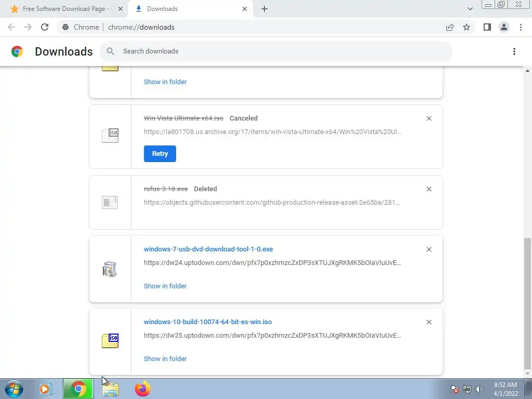Open the Chrome browser three-dot menu
Image resolution: width=532 pixels, height=399 pixels.
coord(521,27)
